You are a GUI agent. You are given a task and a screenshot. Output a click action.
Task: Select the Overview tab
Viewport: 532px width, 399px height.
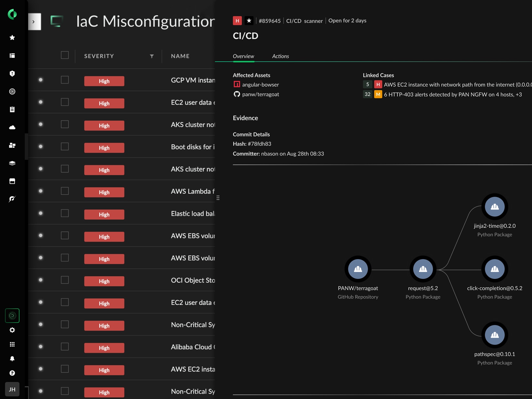pyautogui.click(x=243, y=56)
